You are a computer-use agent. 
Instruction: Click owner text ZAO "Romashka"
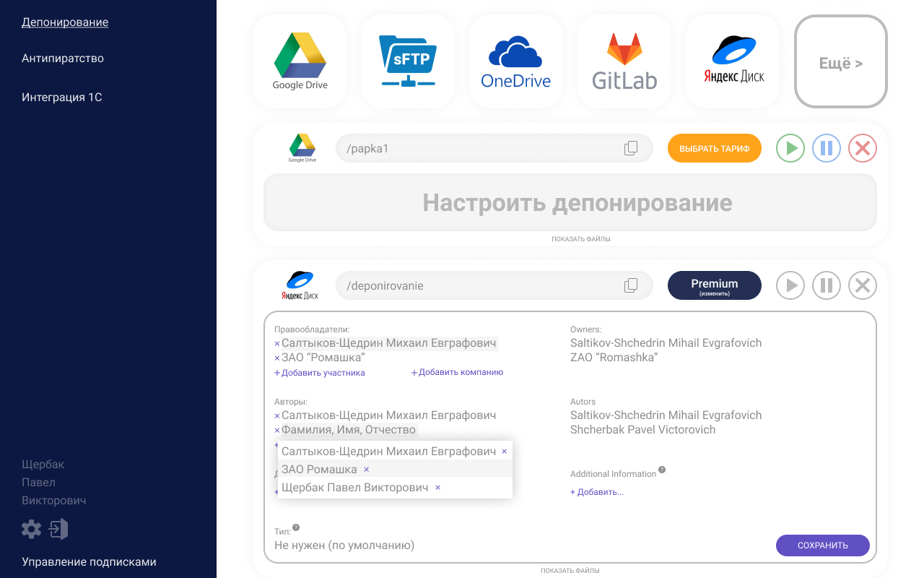coord(614,357)
